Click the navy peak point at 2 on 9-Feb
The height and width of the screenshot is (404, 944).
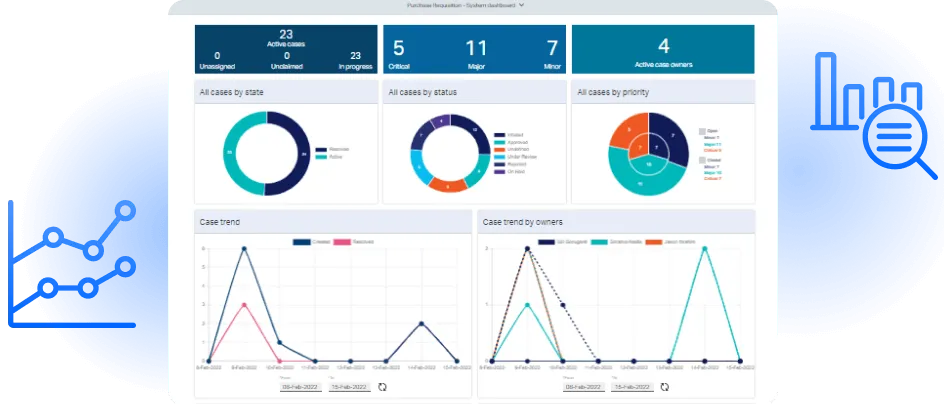click(x=527, y=248)
